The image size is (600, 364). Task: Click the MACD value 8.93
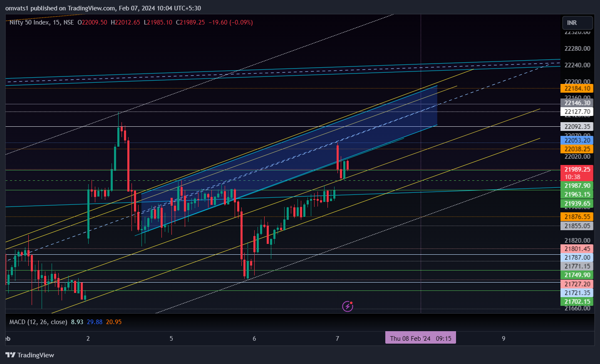click(x=77, y=322)
